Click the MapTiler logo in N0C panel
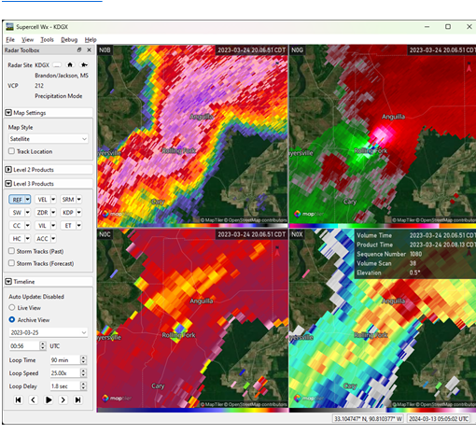The height and width of the screenshot is (448, 476). [x=117, y=398]
